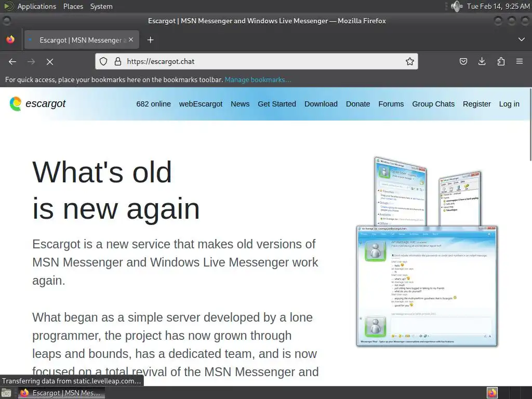Click the 682 online counter
532x399 pixels.
153,104
